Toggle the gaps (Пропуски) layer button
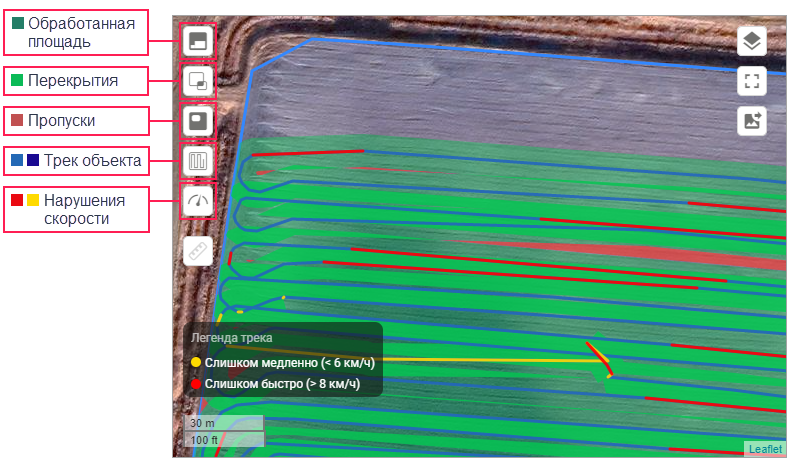Viewport: 787px width, 458px height. [x=198, y=121]
